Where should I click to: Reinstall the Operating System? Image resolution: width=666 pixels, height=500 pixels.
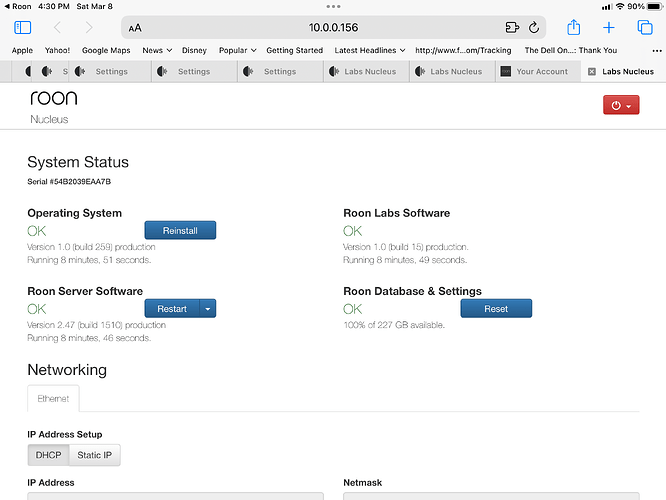pyautogui.click(x=180, y=230)
